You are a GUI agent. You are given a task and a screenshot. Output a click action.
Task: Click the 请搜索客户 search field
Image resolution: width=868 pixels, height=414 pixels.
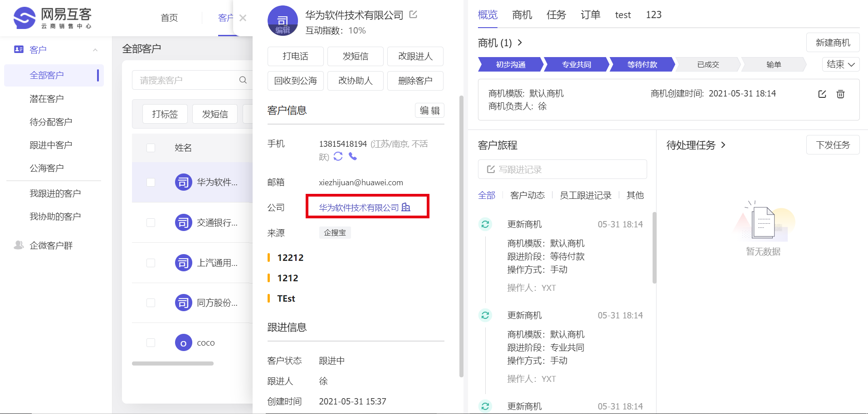[x=192, y=80]
